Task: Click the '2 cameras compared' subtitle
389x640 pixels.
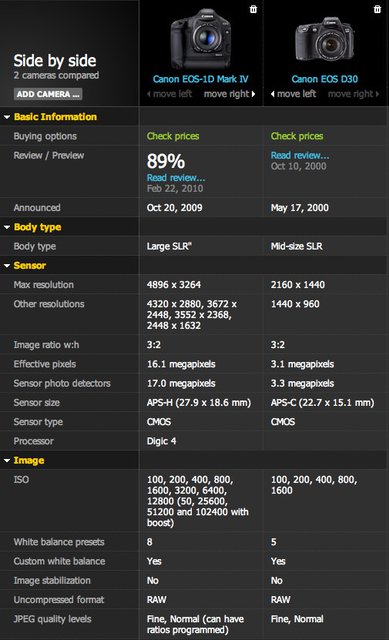Action: coord(56,75)
